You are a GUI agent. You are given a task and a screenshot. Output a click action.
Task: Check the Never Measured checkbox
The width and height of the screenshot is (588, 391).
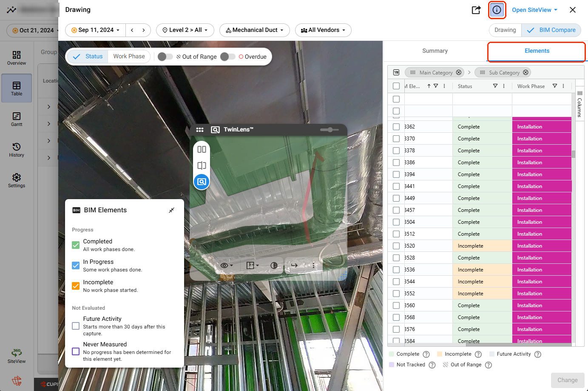76,351
